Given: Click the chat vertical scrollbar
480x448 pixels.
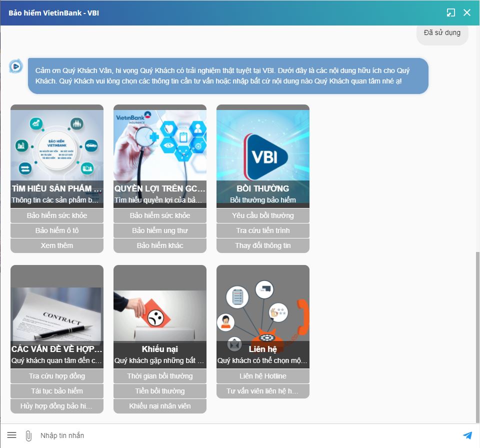Looking at the screenshot, I should coord(477,337).
